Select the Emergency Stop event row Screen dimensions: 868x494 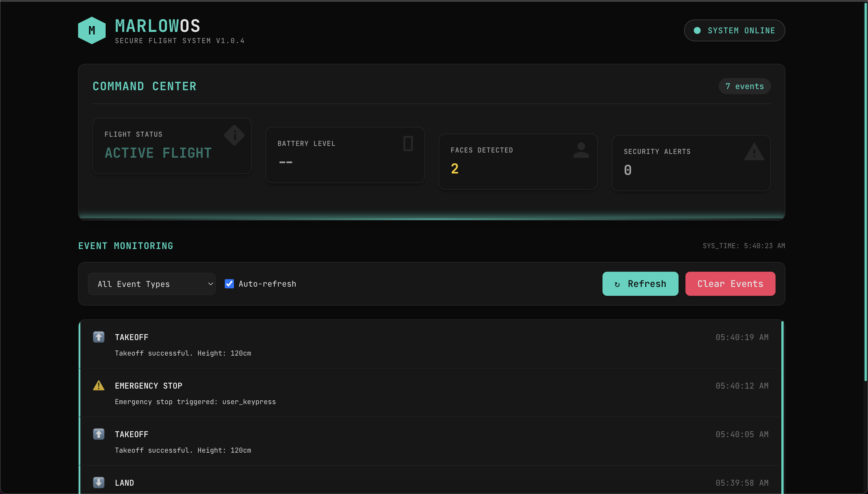click(407, 393)
